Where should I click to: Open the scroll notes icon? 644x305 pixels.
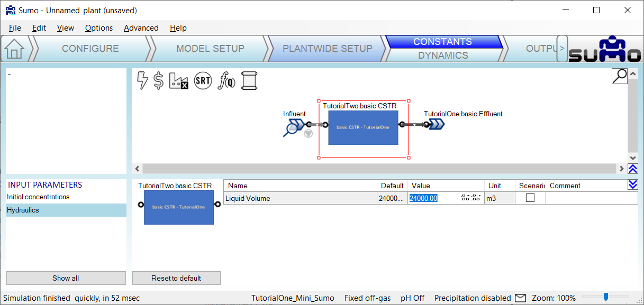246,80
